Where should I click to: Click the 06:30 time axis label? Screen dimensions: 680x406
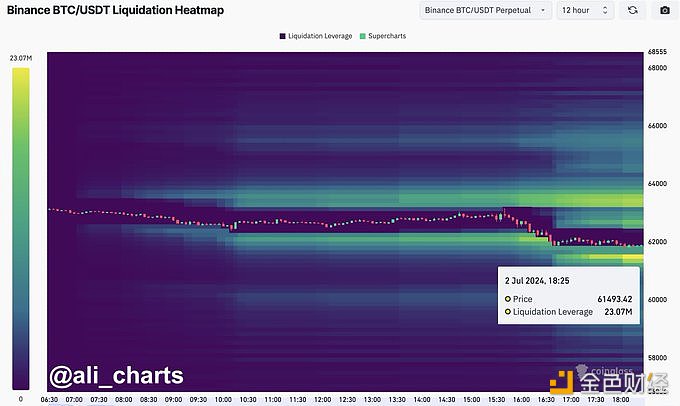pos(49,399)
